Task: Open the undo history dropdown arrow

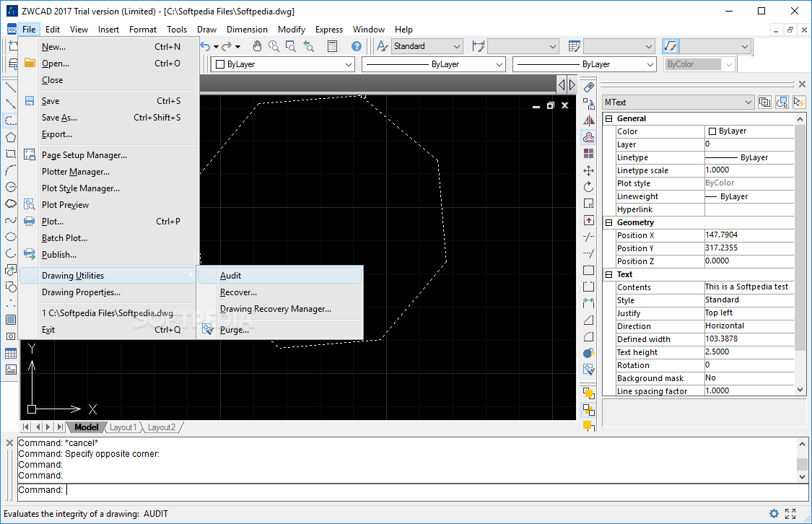Action: (x=216, y=47)
